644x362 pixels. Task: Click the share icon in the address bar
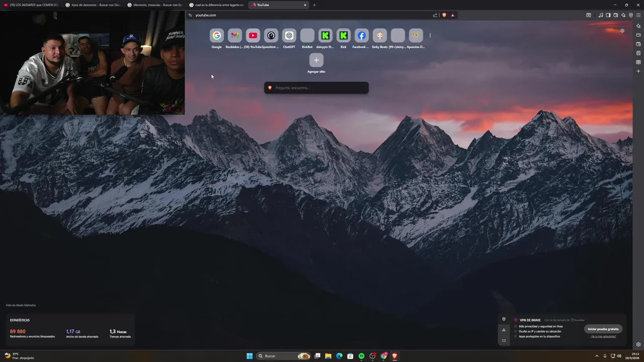pos(435,15)
